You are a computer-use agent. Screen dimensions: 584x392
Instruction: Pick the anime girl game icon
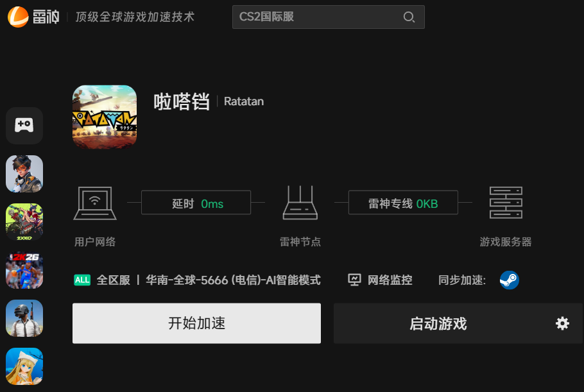[24, 366]
